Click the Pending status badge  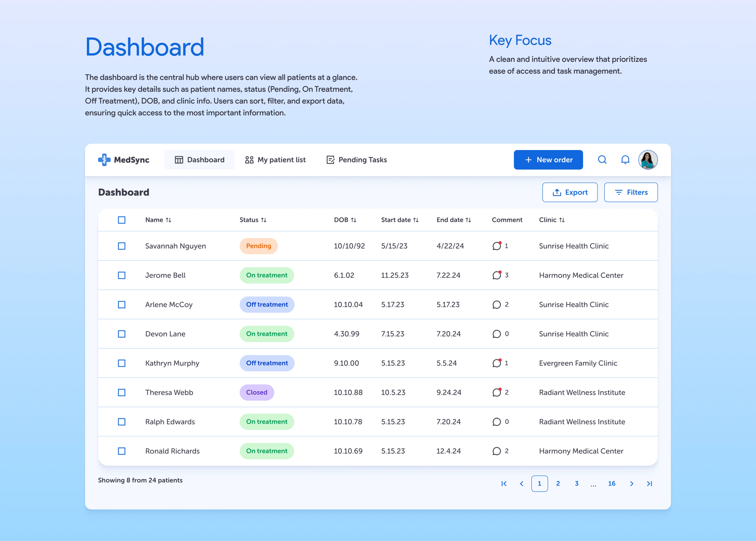(258, 246)
